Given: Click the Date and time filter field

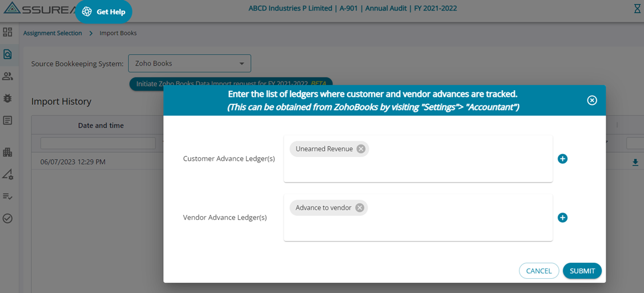Looking at the screenshot, I should (x=98, y=143).
